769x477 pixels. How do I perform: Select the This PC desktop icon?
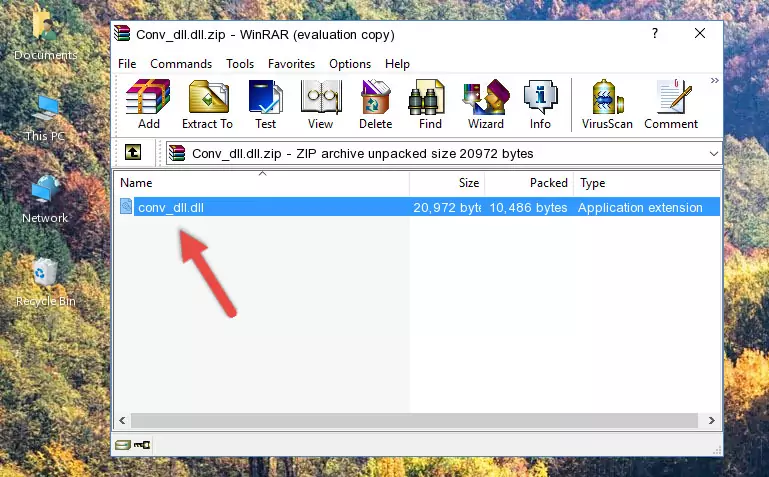pyautogui.click(x=45, y=118)
